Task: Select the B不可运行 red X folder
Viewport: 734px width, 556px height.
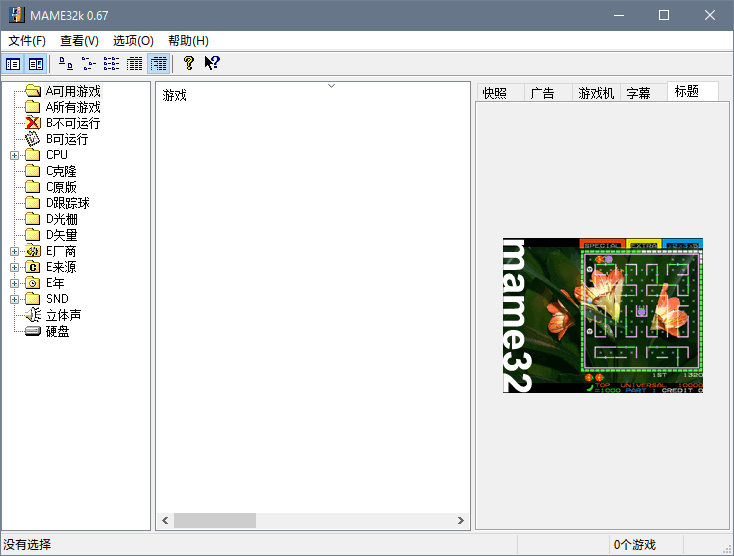Action: pyautogui.click(x=72, y=123)
